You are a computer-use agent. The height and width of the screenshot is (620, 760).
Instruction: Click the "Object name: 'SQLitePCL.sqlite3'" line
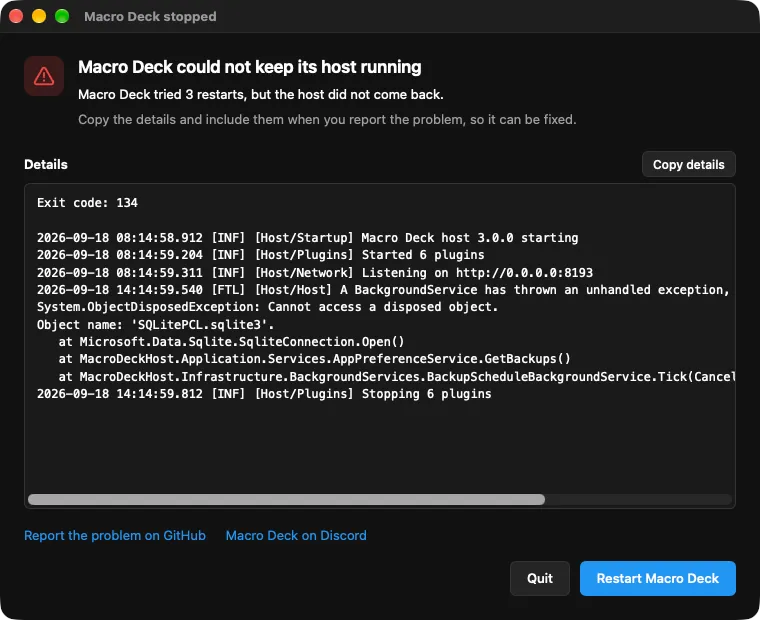tap(156, 324)
